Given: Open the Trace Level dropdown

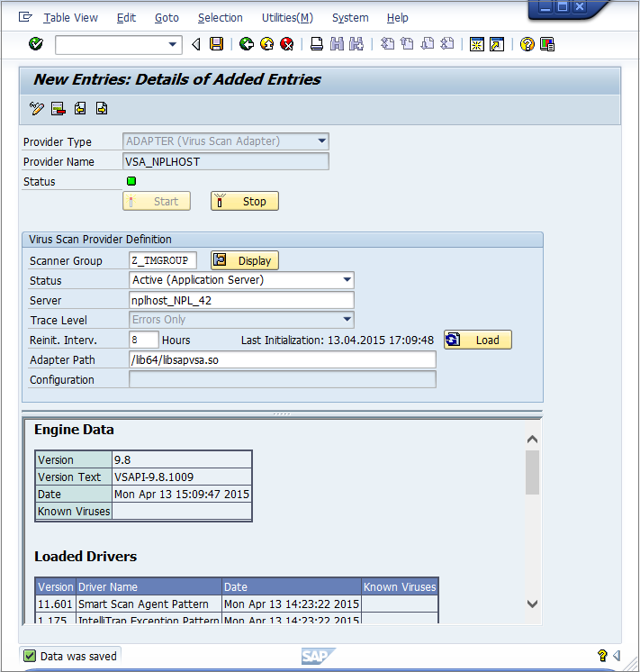Looking at the screenshot, I should (x=347, y=320).
